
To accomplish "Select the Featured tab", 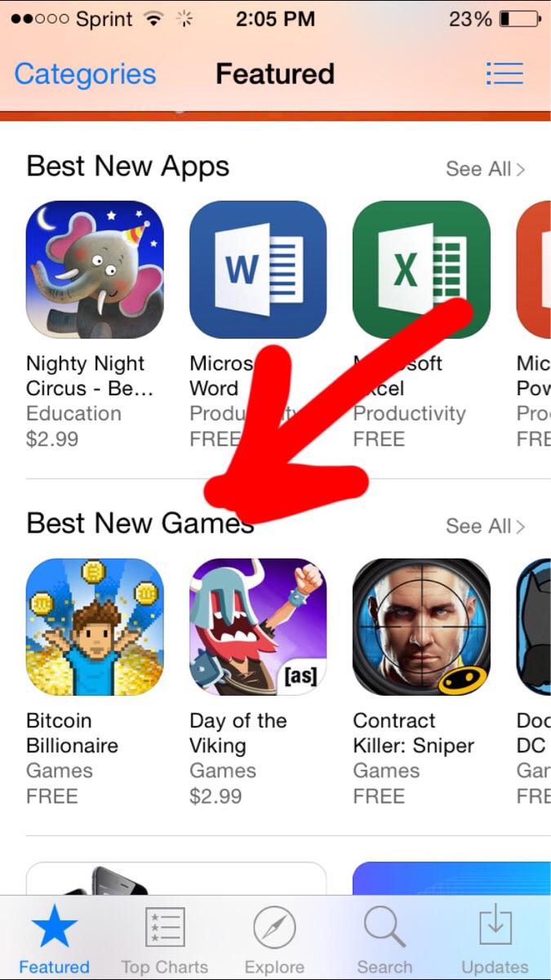I will pos(54,939).
